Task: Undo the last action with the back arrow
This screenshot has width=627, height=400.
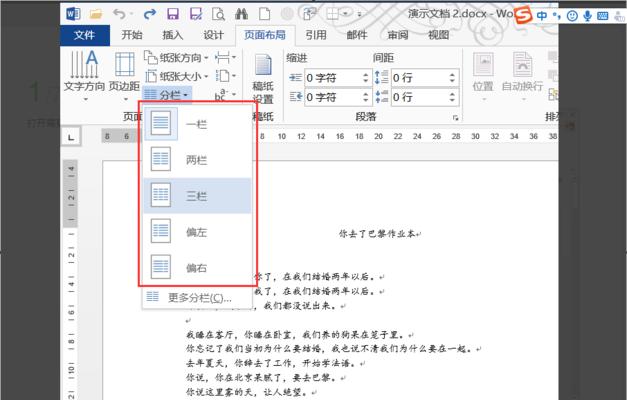Action: [x=119, y=14]
